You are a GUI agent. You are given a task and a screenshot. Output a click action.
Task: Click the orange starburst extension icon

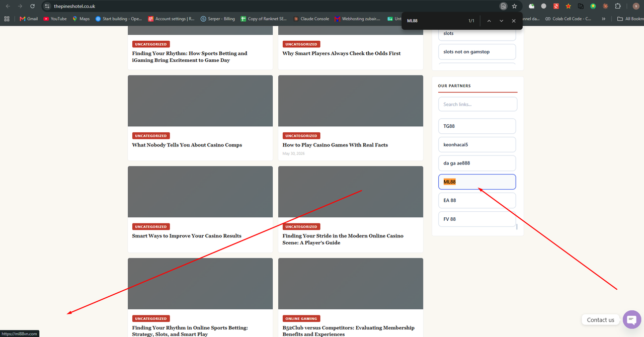605,6
